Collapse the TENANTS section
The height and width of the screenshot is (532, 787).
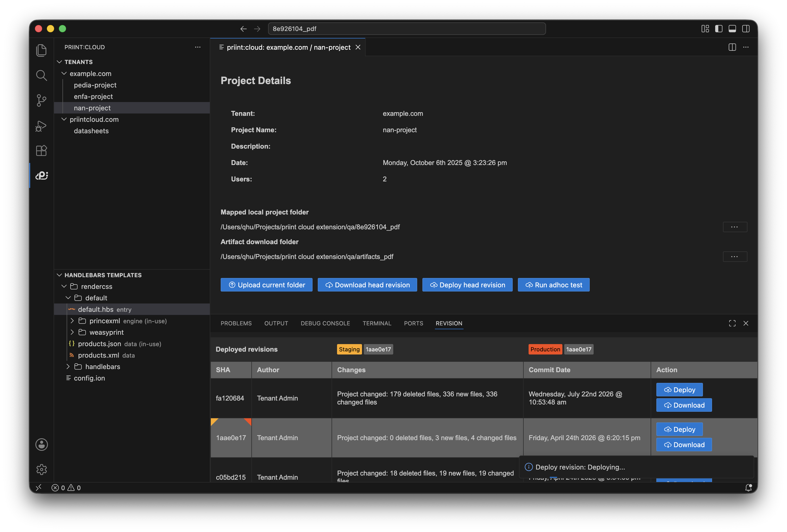59,62
